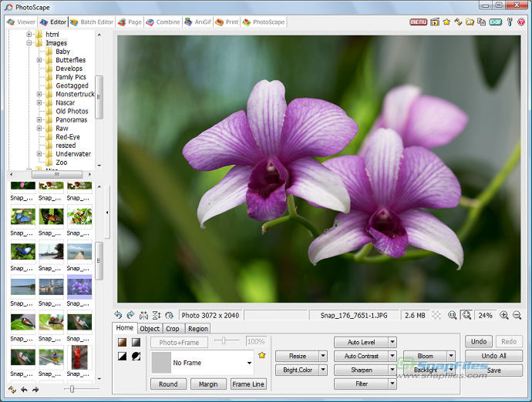This screenshot has width=532, height=402.
Task: Toggle the negative effect icon
Action: pos(136,357)
